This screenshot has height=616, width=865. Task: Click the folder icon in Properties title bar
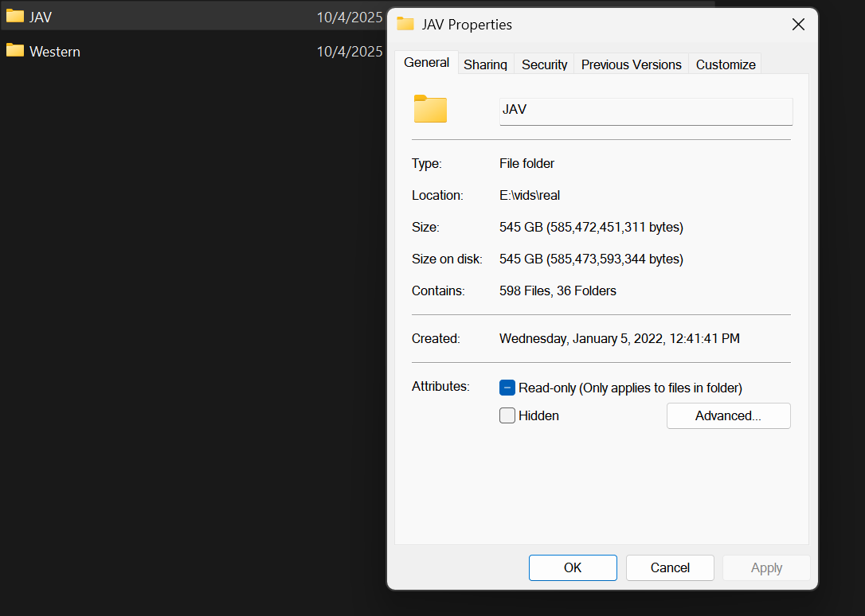(x=405, y=24)
